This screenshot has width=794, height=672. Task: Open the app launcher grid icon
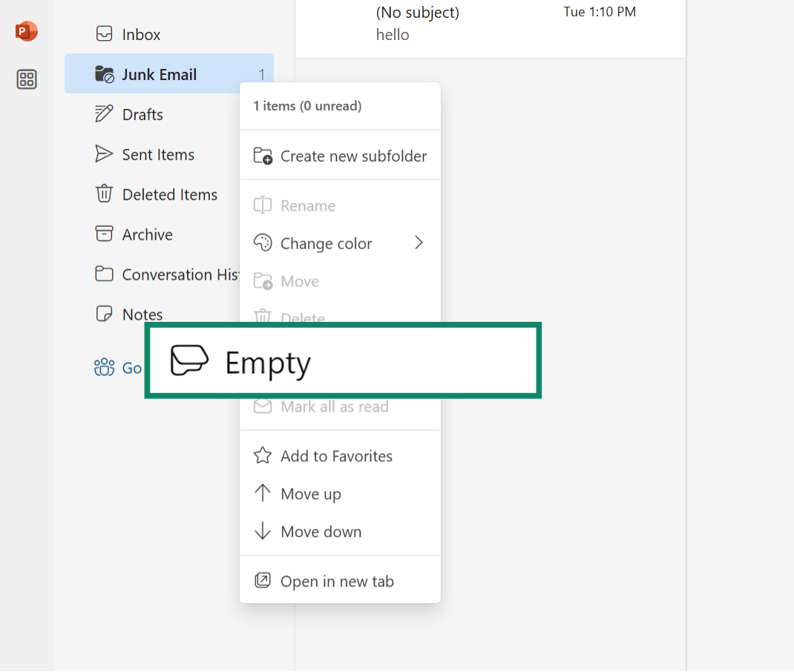[x=26, y=79]
